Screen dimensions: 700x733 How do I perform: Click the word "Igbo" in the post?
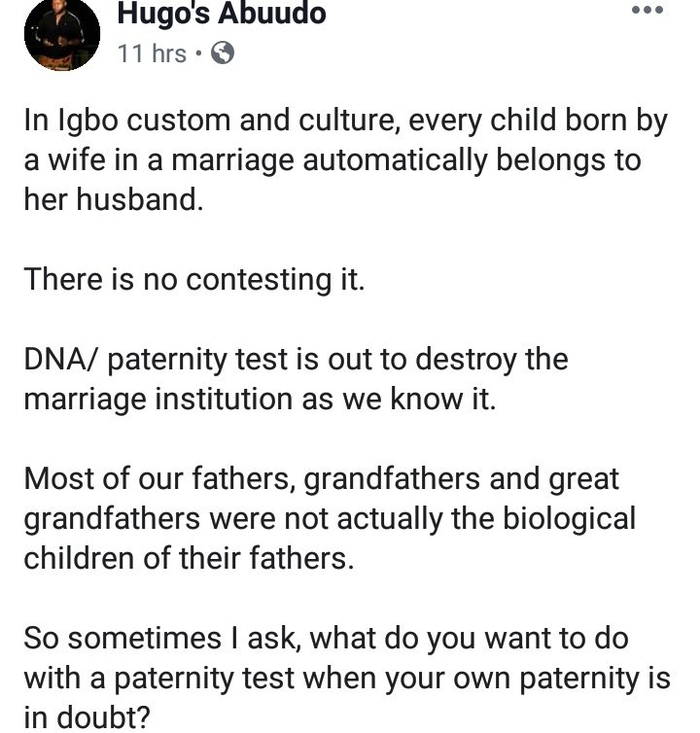click(86, 122)
